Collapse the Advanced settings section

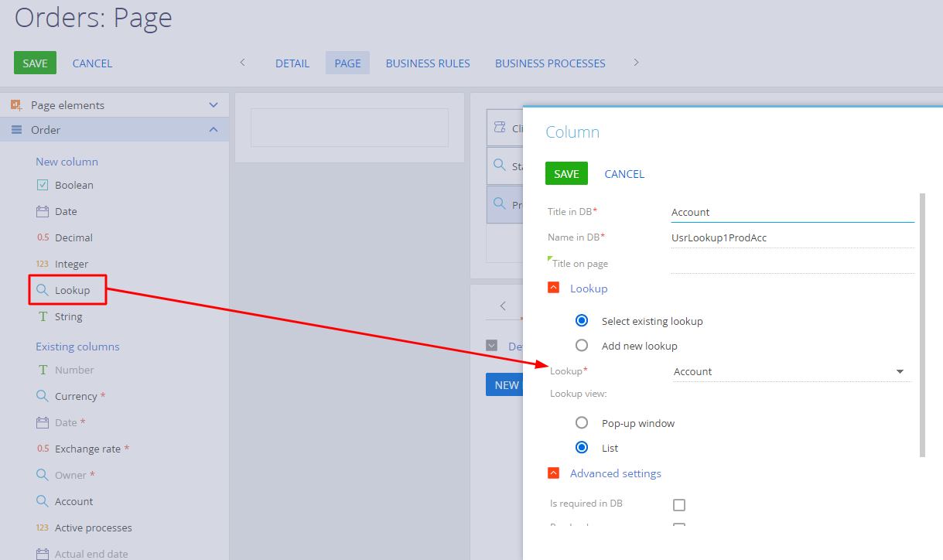(x=553, y=473)
